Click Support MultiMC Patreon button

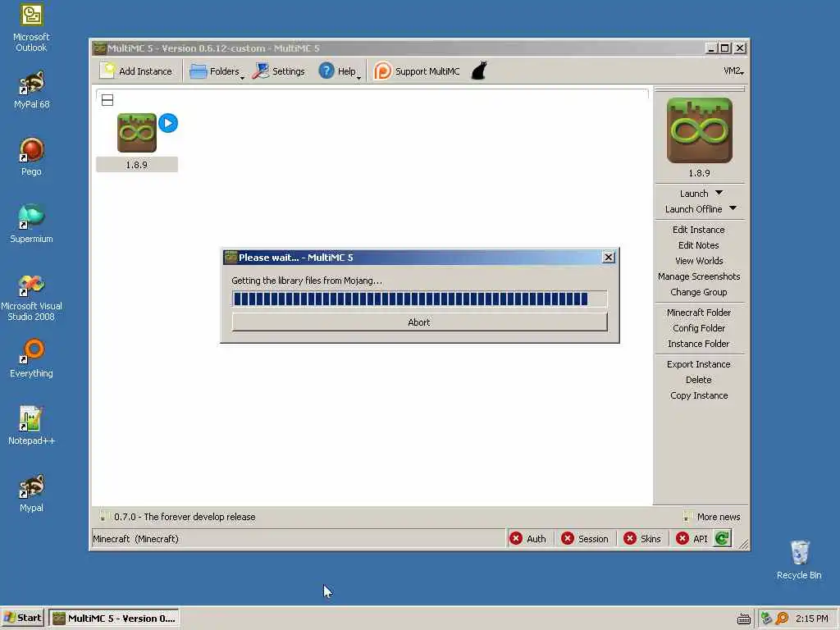pyautogui.click(x=417, y=71)
